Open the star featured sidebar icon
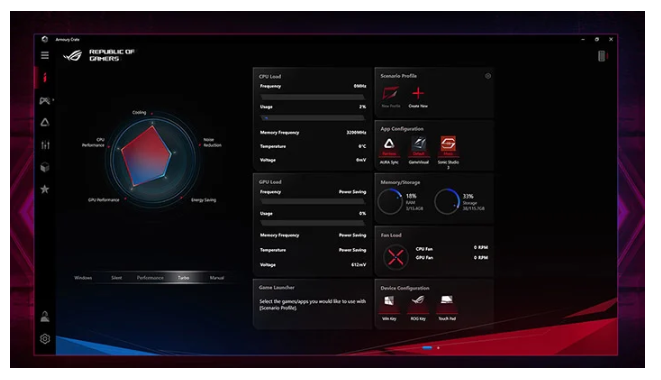Image resolution: width=661 pixels, height=380 pixels. tap(45, 189)
